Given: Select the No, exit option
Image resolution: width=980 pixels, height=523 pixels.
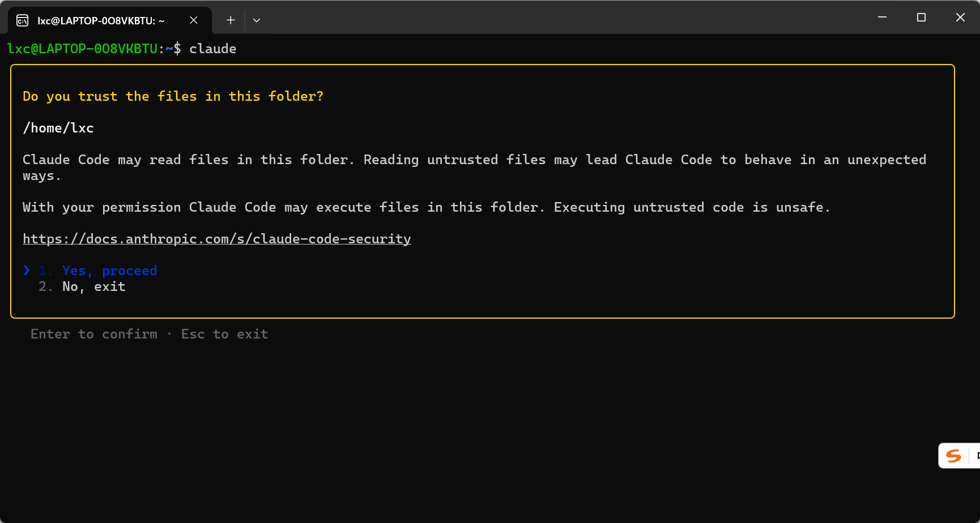Looking at the screenshot, I should click(93, 286).
